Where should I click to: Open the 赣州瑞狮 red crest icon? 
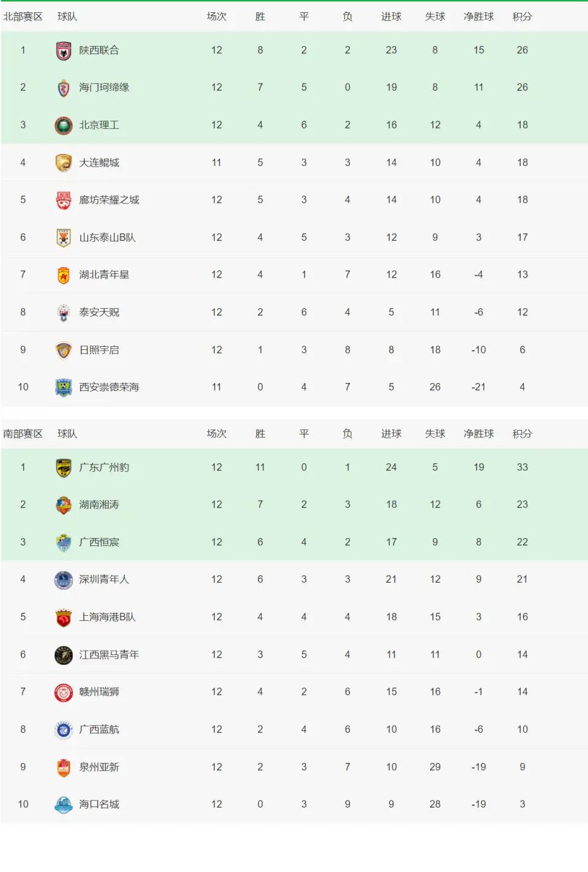pyautogui.click(x=64, y=692)
